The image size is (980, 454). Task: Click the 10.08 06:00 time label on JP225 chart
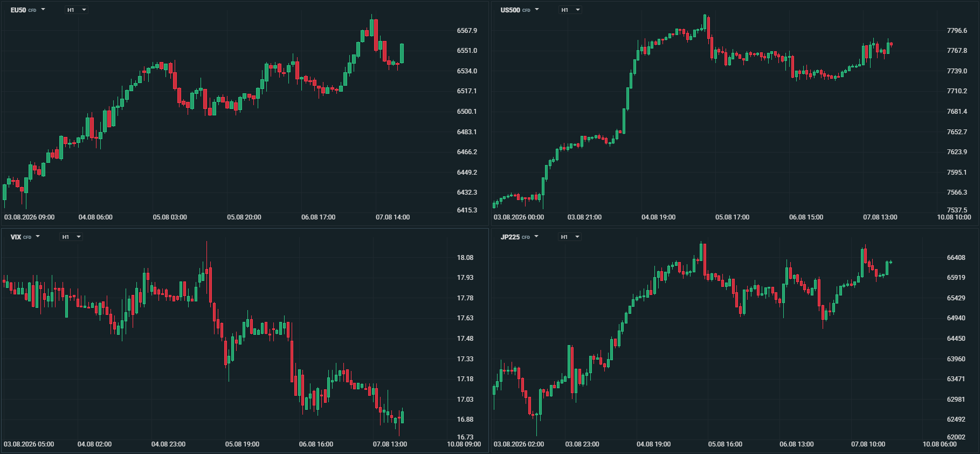[x=940, y=444]
